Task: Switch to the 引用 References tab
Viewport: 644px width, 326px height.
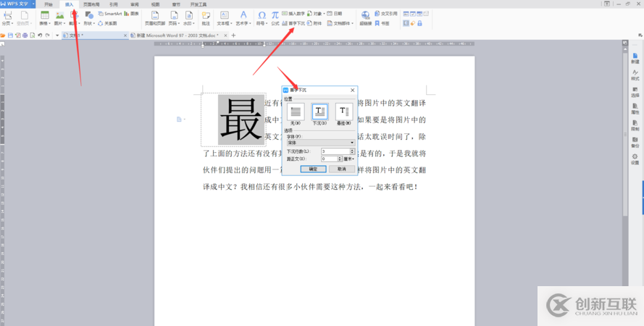Action: point(114,4)
